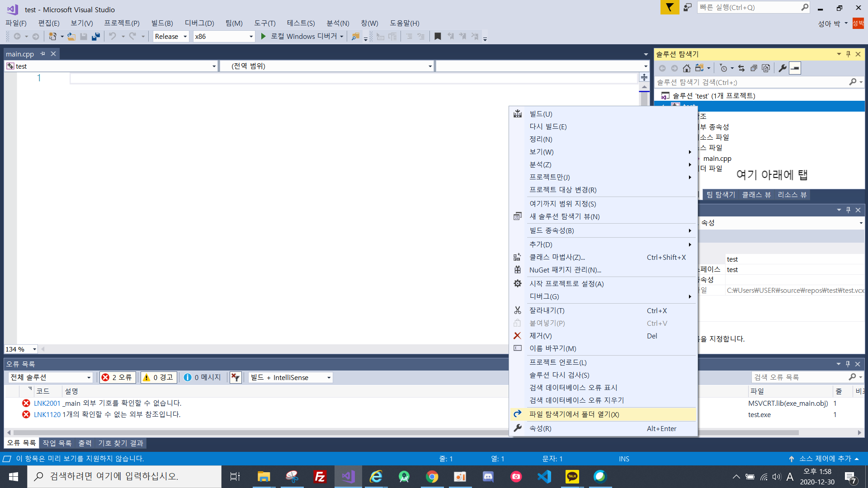Select 다시 빌드(E) from the context menu

point(548,127)
